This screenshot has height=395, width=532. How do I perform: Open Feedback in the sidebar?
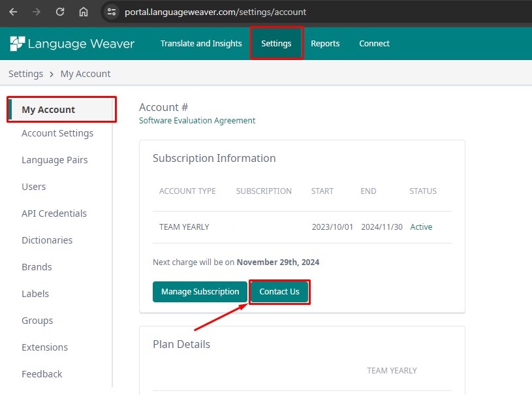pos(42,374)
